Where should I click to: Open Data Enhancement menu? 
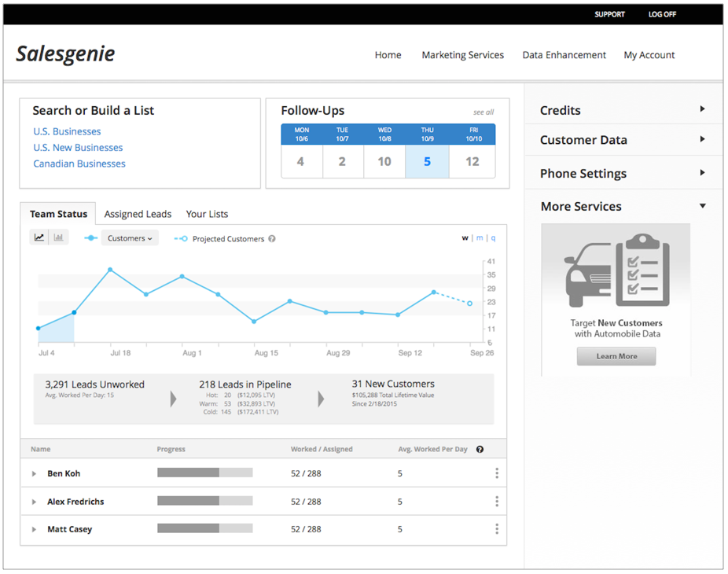[x=564, y=55]
